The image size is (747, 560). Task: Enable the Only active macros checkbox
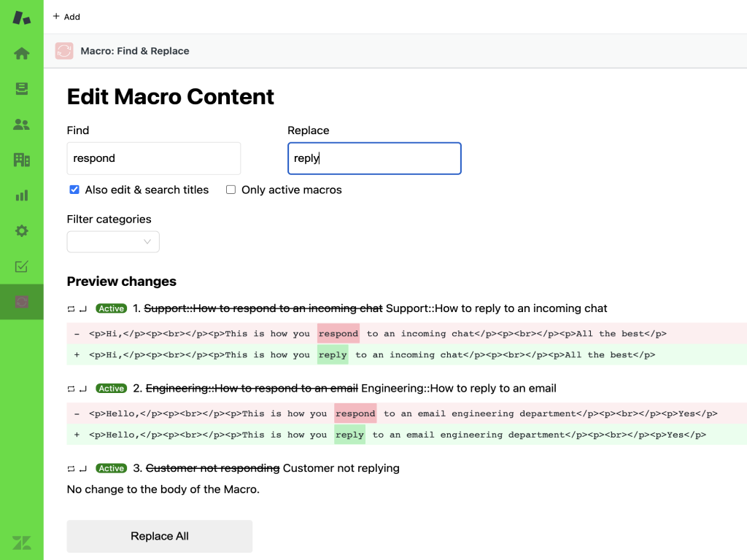click(x=231, y=190)
